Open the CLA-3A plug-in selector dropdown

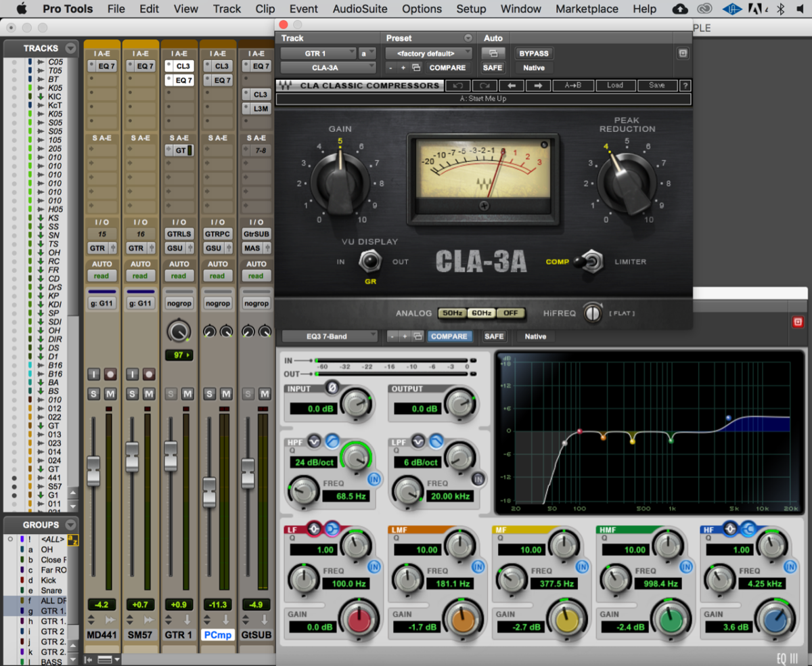[328, 68]
